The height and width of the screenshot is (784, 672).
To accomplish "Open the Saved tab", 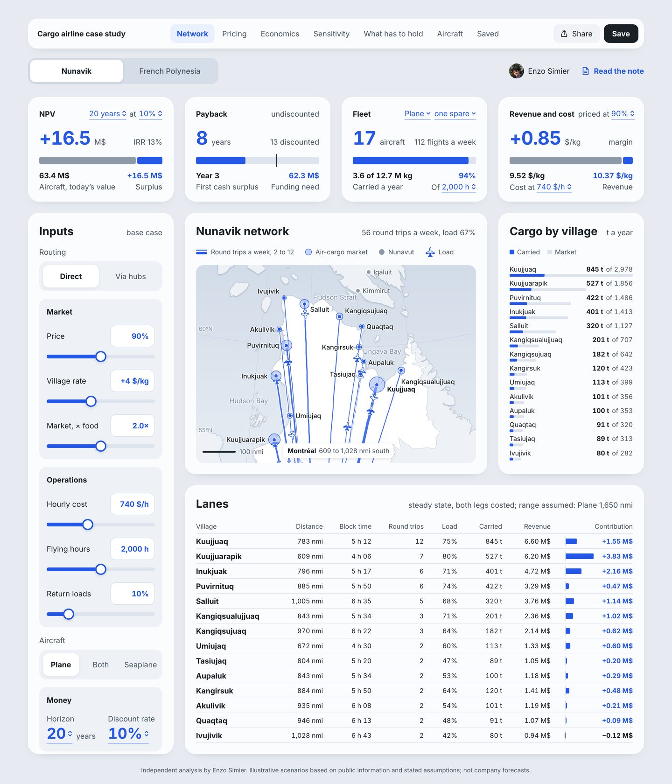I will [x=488, y=34].
